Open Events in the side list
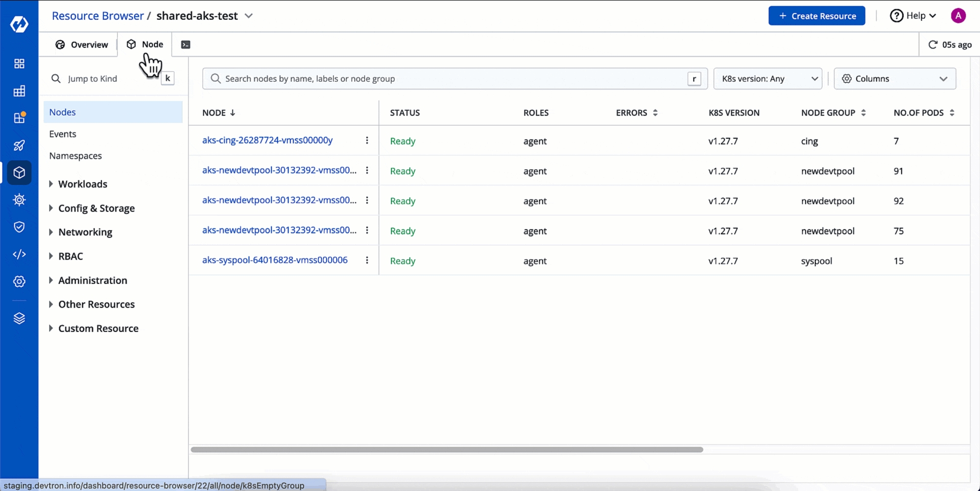 coord(62,134)
